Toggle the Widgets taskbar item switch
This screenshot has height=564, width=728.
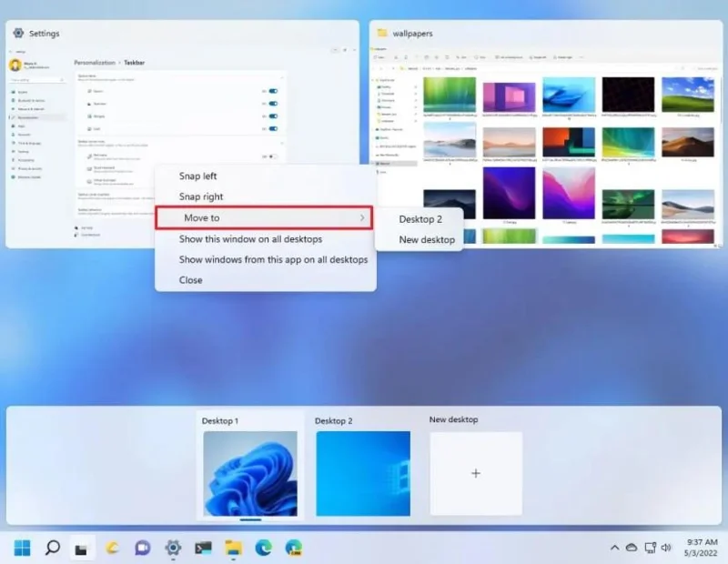tap(273, 116)
